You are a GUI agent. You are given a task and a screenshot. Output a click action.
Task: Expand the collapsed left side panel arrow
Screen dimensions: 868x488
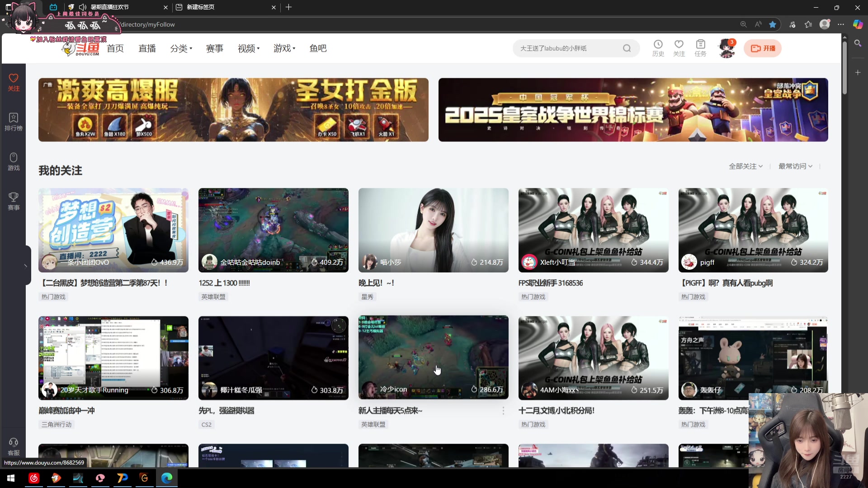tap(26, 266)
